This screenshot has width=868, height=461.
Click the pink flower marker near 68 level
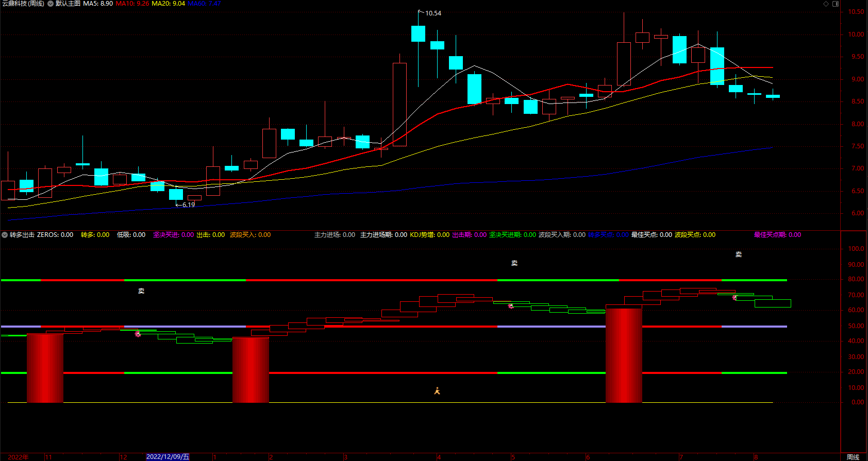pyautogui.click(x=735, y=298)
